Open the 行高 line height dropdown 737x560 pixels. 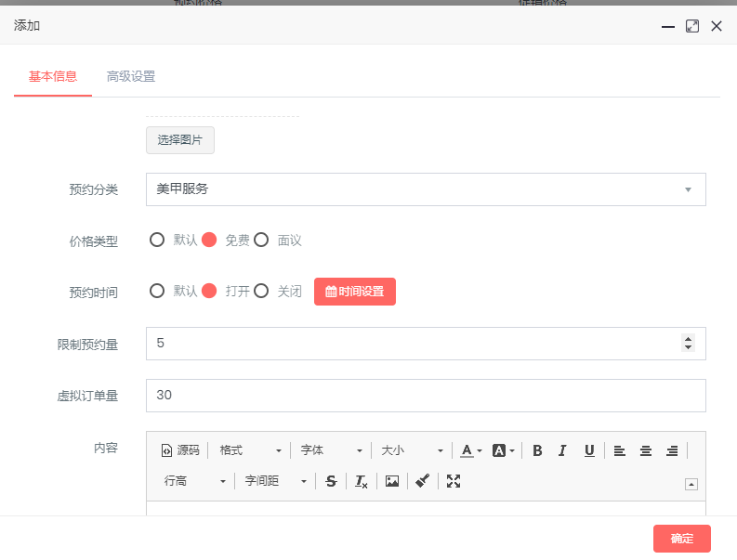195,481
